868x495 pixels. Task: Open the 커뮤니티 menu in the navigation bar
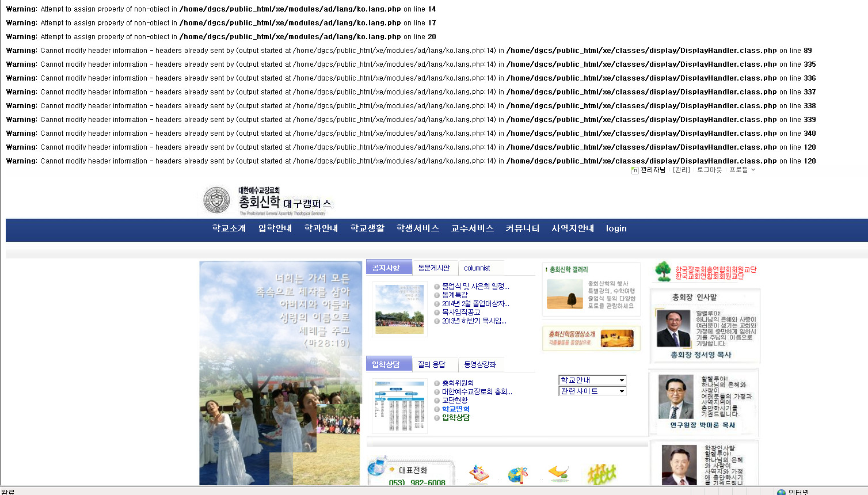pyautogui.click(x=522, y=229)
